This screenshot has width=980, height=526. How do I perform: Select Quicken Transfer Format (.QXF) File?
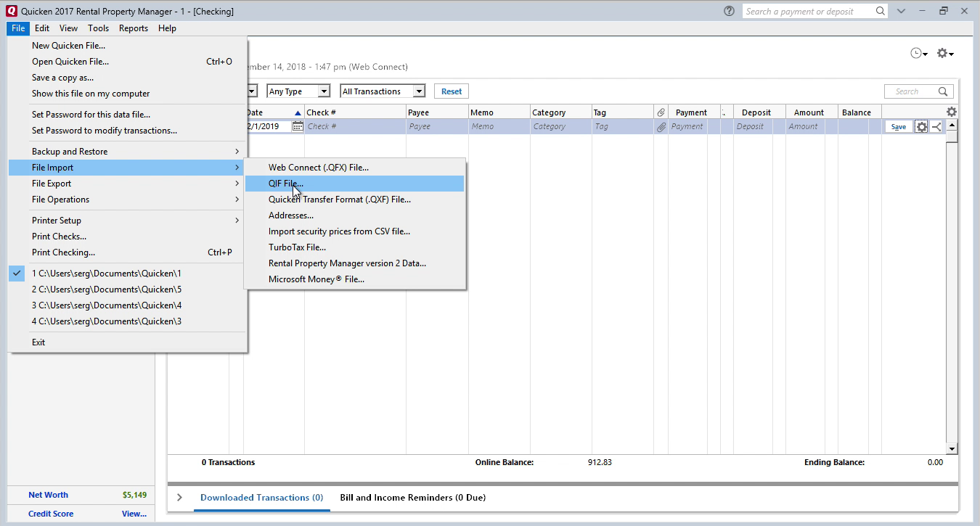(354, 200)
